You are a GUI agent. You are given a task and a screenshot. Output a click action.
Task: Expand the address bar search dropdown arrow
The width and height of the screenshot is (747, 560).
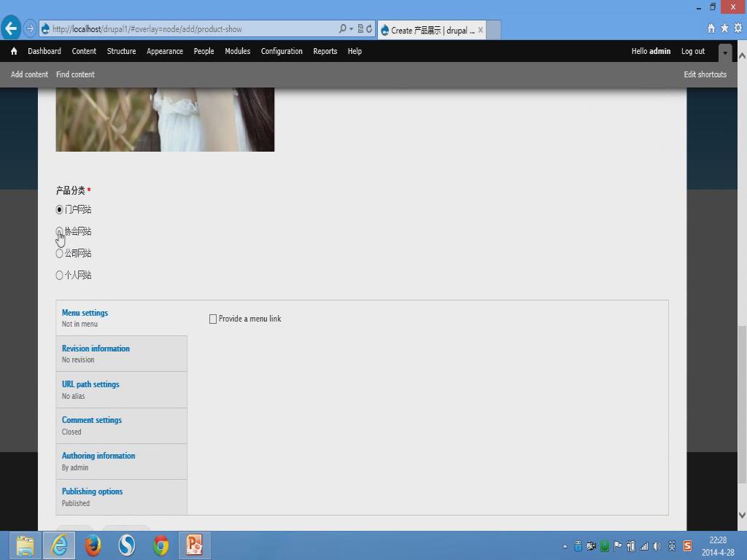pyautogui.click(x=351, y=29)
